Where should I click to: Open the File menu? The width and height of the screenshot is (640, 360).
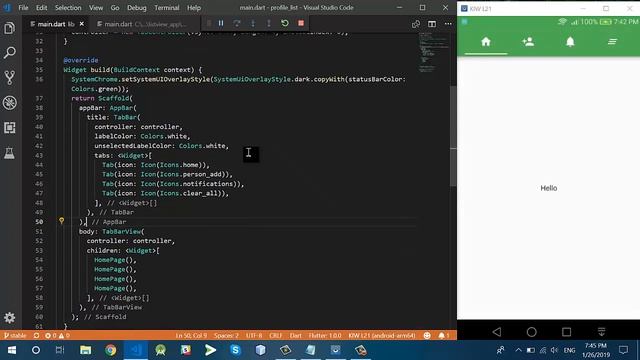pyautogui.click(x=23, y=8)
